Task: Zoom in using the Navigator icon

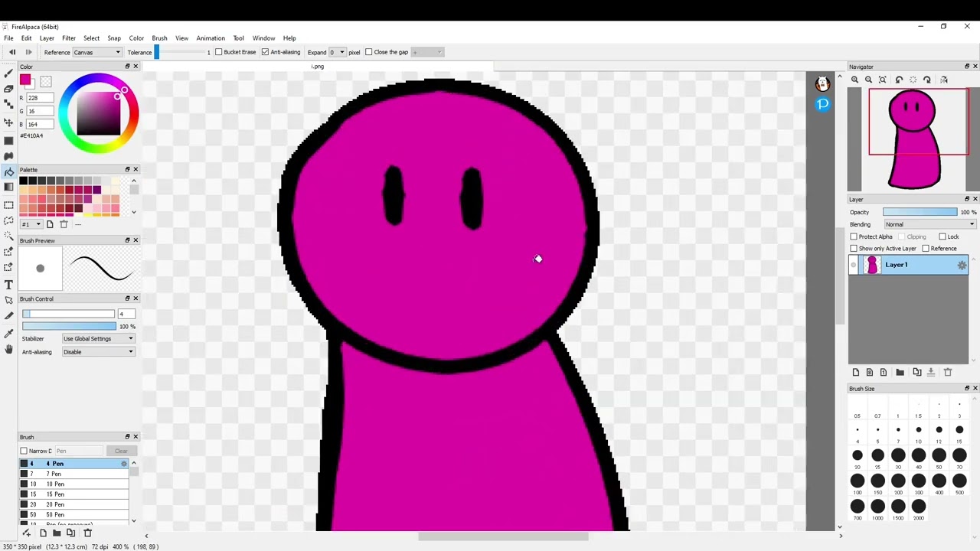Action: point(854,80)
